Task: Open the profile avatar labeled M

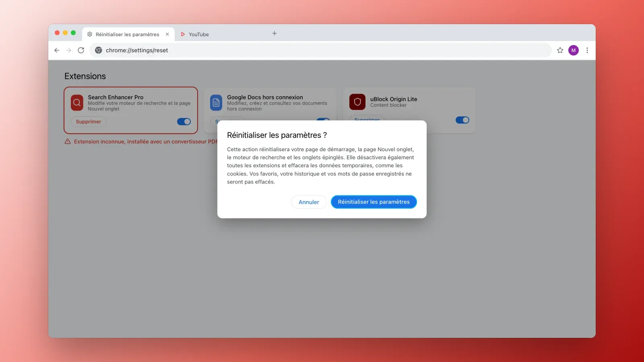Action: pos(574,50)
